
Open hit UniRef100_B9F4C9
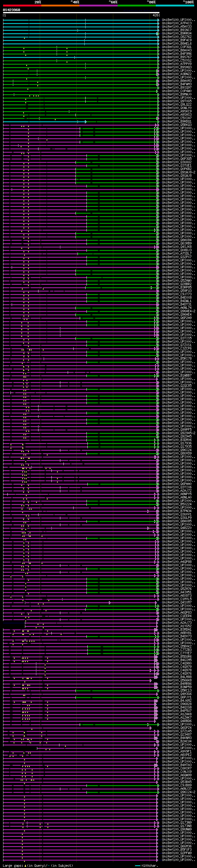pyautogui.click(x=177, y=40)
